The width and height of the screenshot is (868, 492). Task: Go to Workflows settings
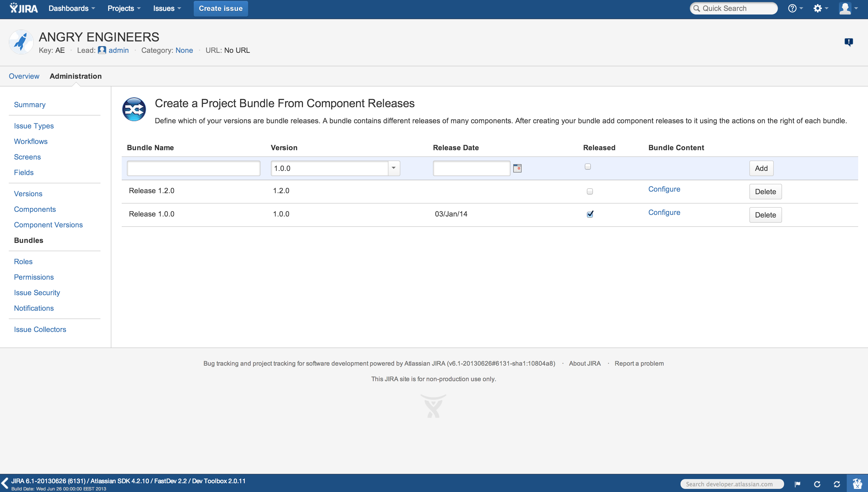pyautogui.click(x=31, y=142)
